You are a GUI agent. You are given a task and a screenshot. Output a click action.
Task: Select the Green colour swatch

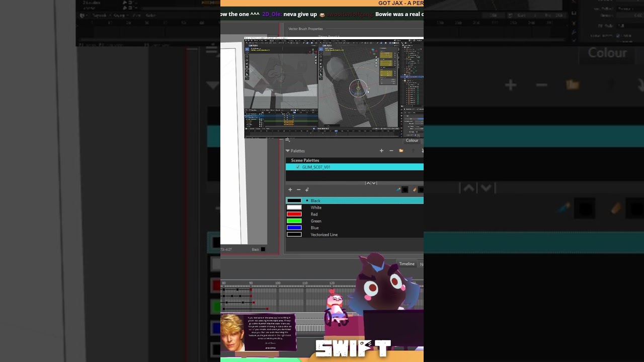point(294,221)
